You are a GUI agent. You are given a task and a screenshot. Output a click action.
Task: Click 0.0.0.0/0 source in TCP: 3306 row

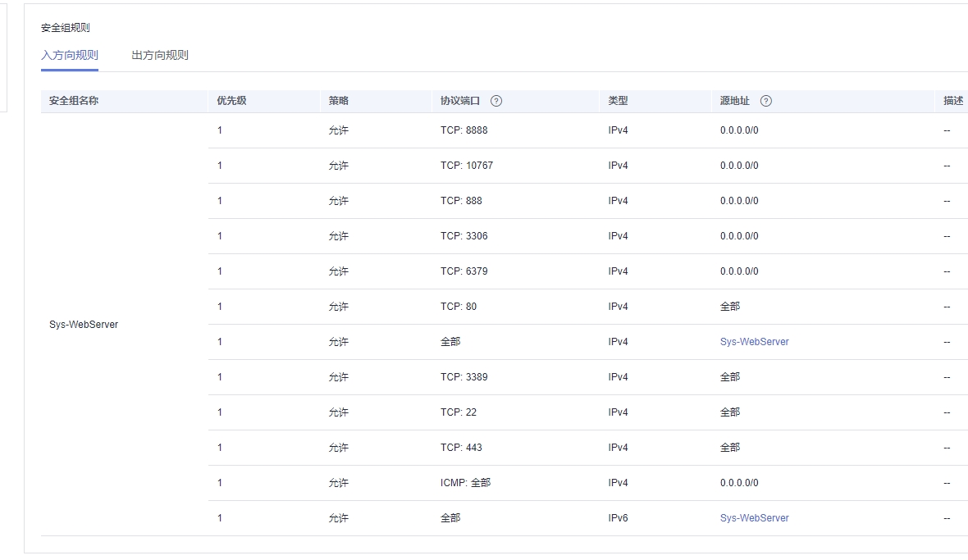[739, 235]
